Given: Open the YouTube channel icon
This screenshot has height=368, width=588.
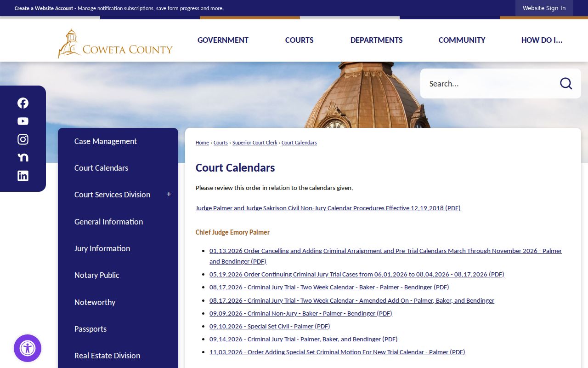Looking at the screenshot, I should point(23,121).
